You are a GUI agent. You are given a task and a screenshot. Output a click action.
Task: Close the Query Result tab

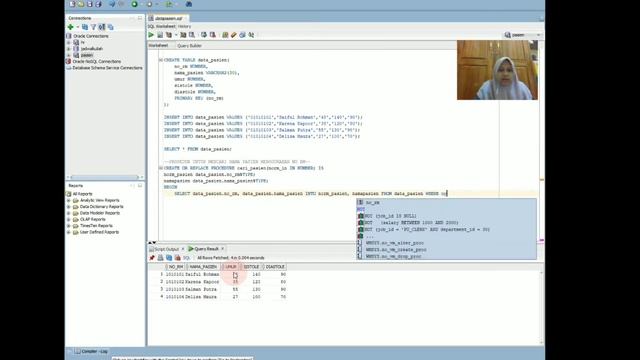tap(222, 249)
